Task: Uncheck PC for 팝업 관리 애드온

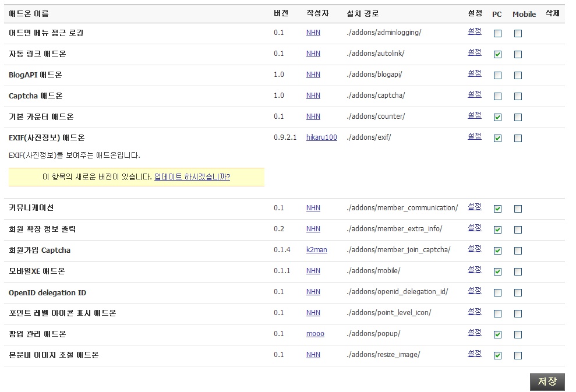Action: pos(497,334)
